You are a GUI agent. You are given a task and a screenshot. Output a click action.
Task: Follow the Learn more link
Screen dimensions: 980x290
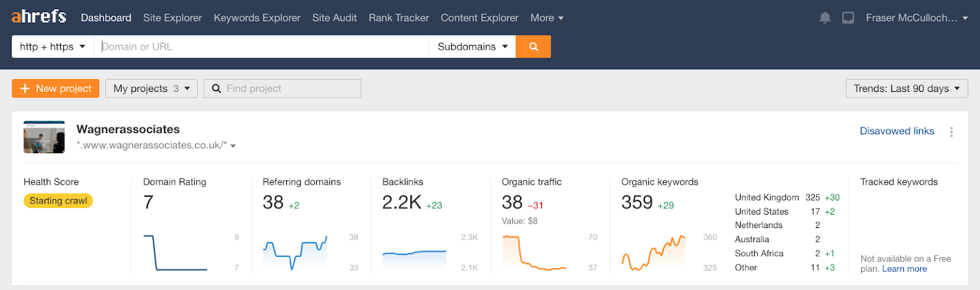(904, 269)
